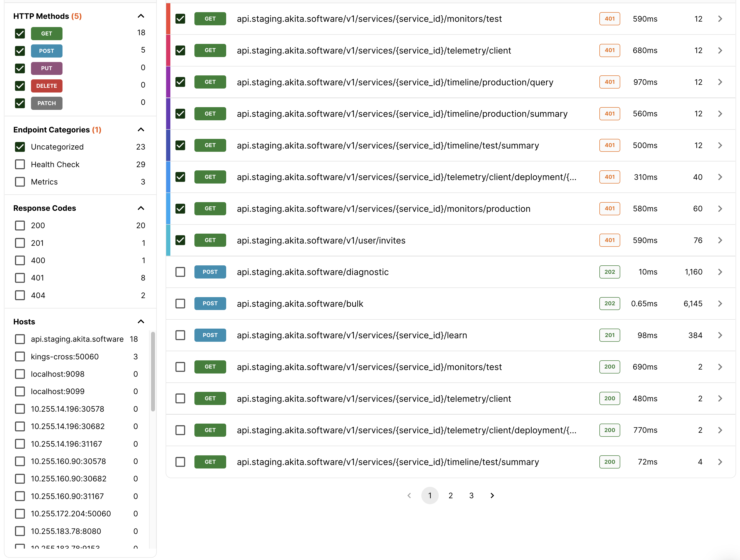This screenshot has height=560, width=740.
Task: Go to next page arrow in pagination
Action: (x=492, y=496)
